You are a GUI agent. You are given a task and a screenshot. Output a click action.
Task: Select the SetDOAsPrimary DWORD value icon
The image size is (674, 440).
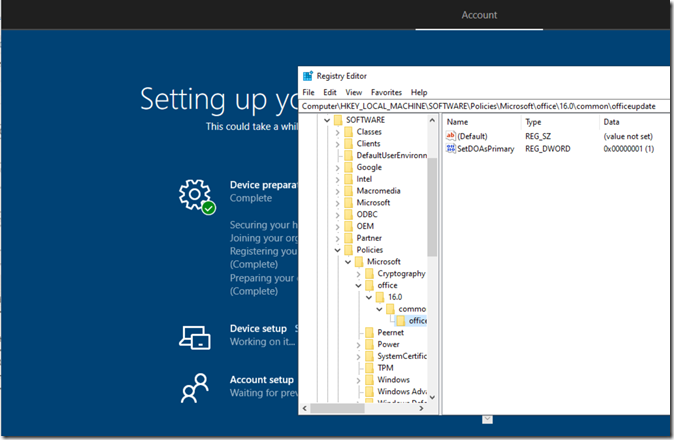(450, 149)
